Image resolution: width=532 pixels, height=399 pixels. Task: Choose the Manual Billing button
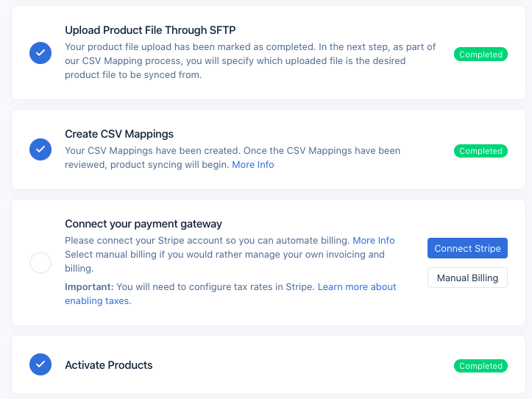click(467, 278)
